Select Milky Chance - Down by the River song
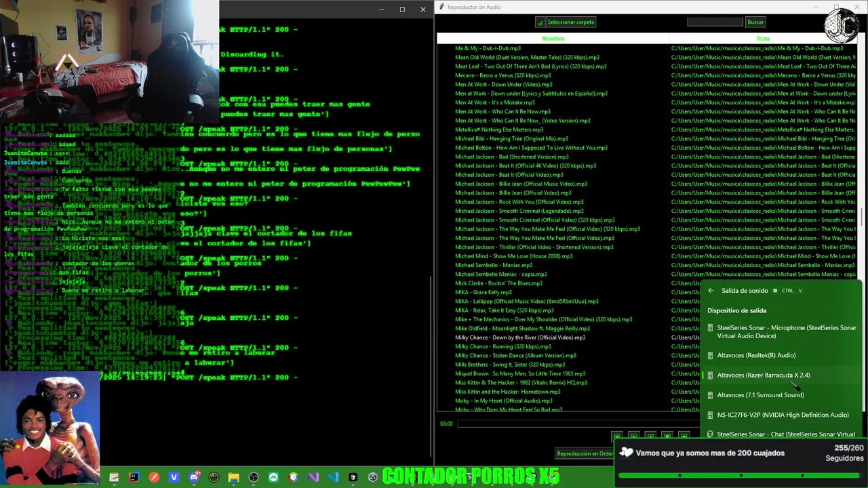Viewport: 868px width, 488px height. (x=520, y=338)
